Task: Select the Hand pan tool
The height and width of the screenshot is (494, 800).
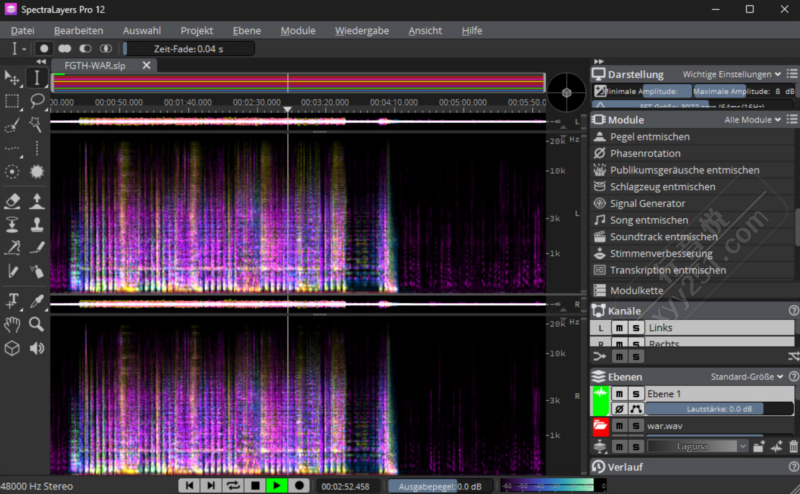Action: click(x=12, y=325)
